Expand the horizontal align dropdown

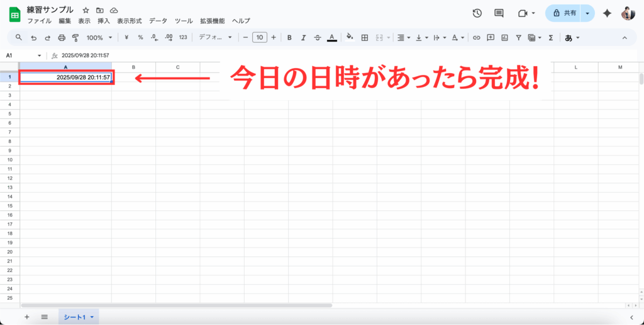pos(404,38)
